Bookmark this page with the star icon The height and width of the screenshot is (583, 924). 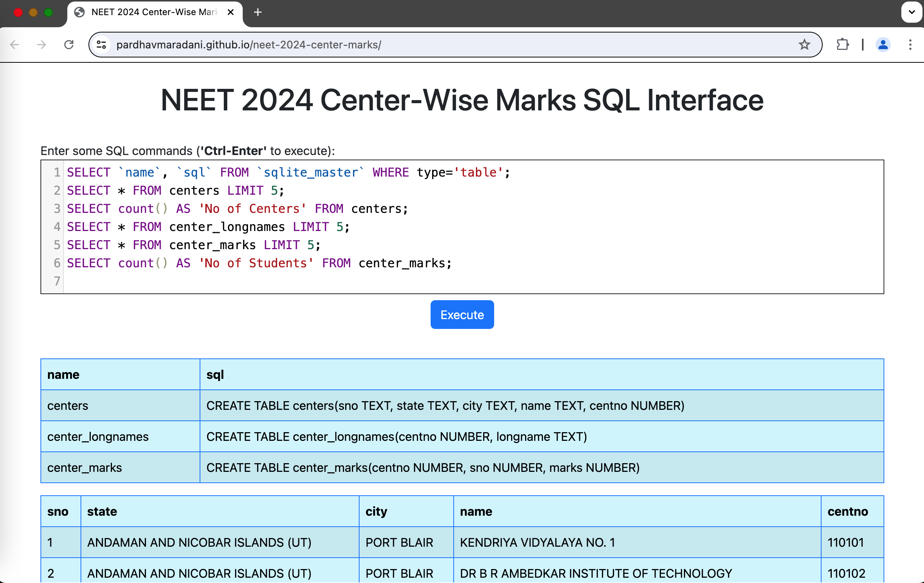point(804,45)
